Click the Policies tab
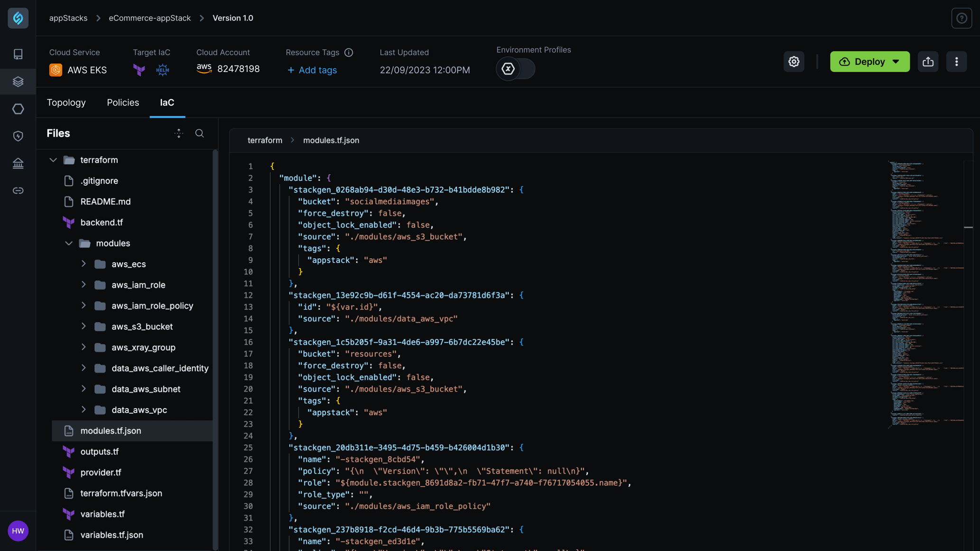The height and width of the screenshot is (551, 980). [122, 103]
